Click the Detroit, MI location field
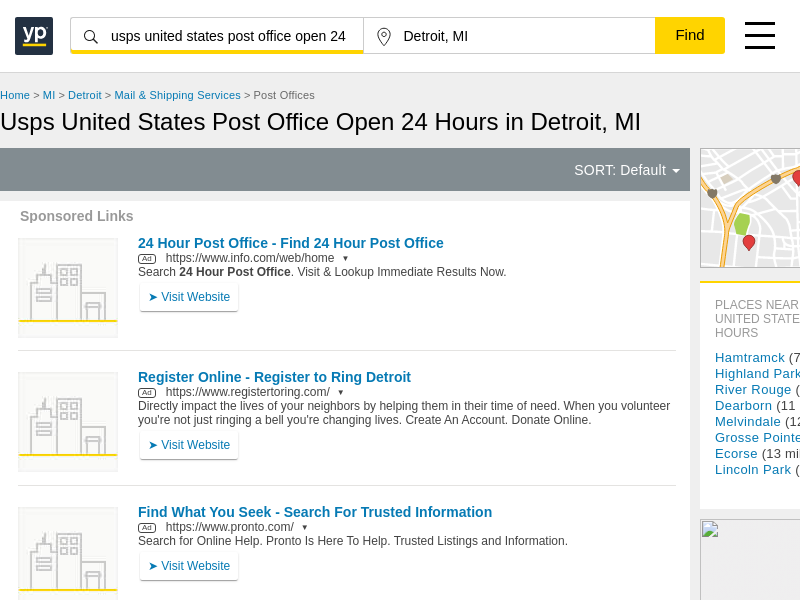 pos(509,36)
